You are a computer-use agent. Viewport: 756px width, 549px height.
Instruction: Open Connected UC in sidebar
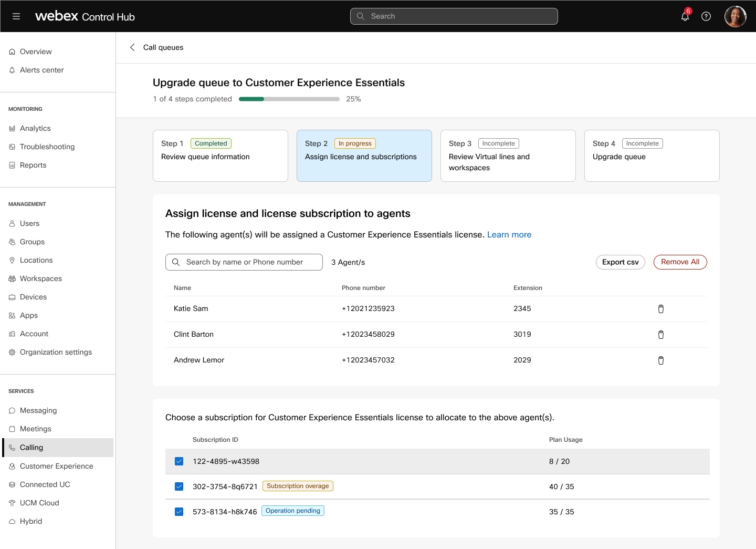[x=58, y=484]
